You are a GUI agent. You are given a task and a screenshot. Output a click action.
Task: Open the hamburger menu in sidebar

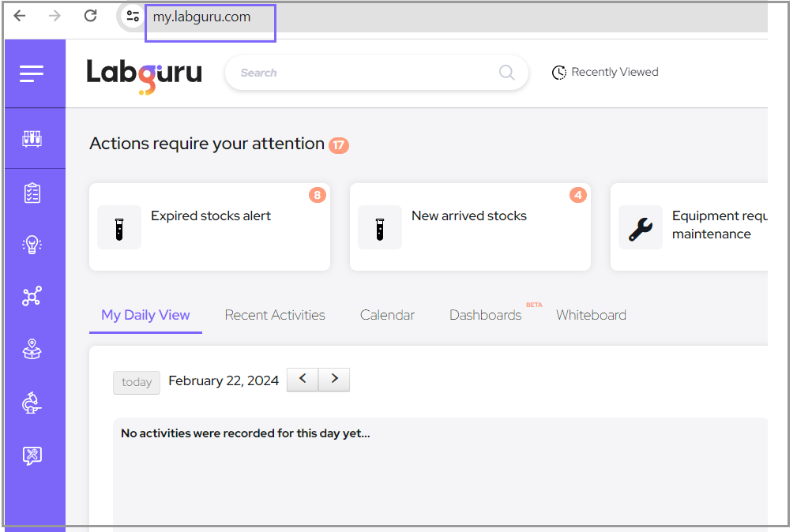[32, 73]
